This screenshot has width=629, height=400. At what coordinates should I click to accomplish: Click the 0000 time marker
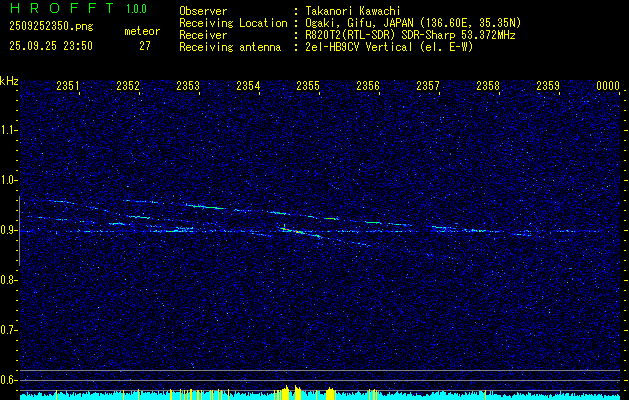tap(608, 85)
